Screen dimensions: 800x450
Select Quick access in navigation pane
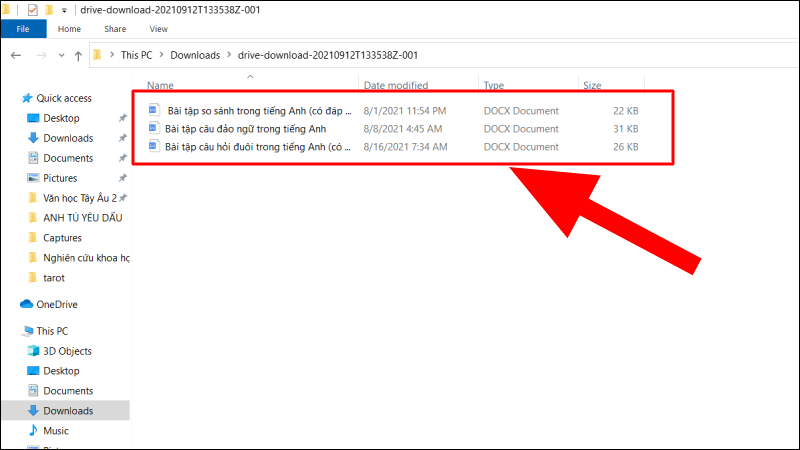pos(64,98)
